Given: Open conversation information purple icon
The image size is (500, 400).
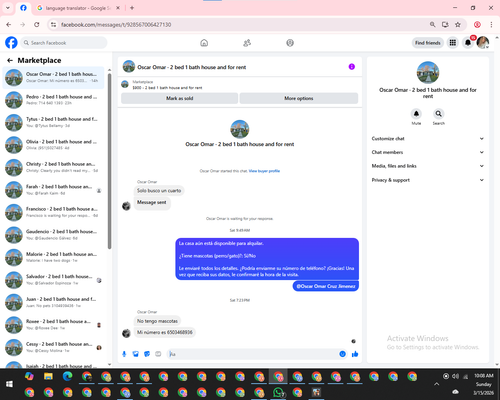Looking at the screenshot, I should [352, 67].
